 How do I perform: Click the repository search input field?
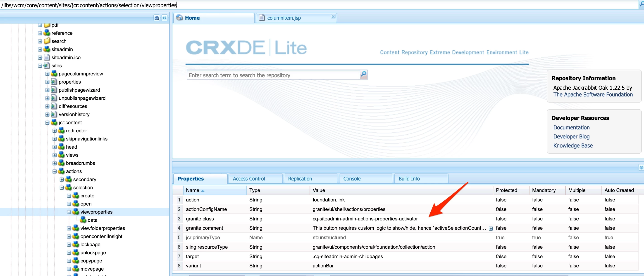coord(273,75)
